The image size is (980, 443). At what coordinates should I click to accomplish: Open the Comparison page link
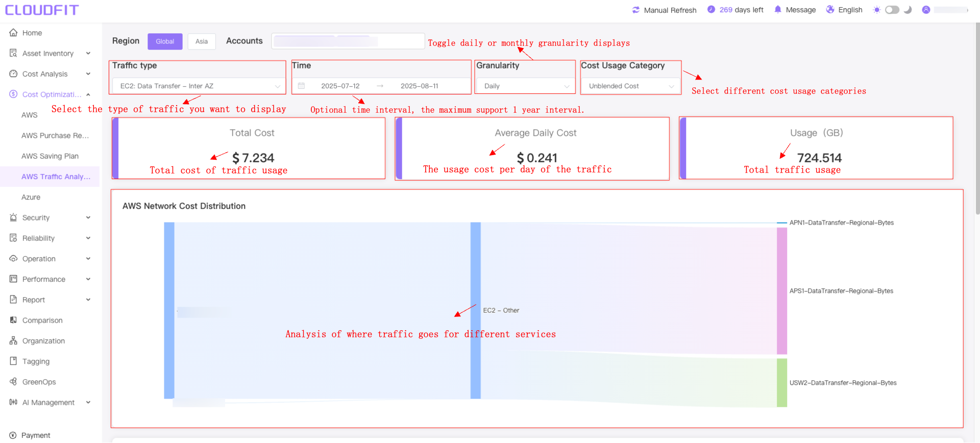42,321
